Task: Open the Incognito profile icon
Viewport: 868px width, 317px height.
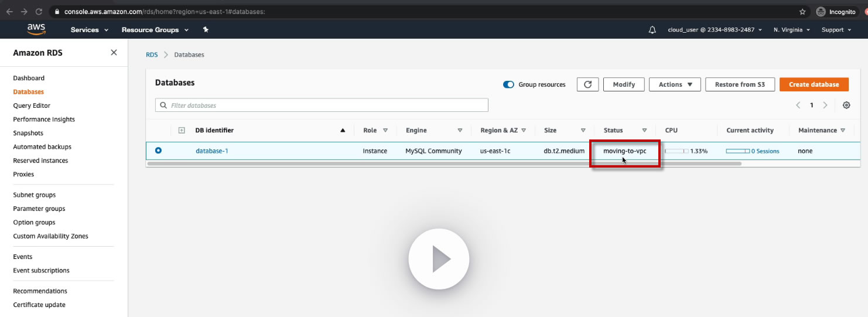Action: click(821, 12)
